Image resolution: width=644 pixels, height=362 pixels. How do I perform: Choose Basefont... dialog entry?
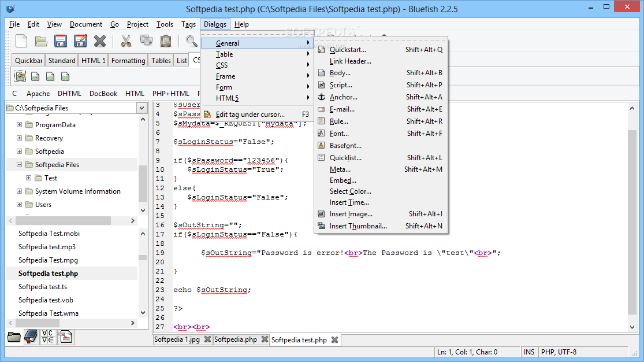click(381, 146)
